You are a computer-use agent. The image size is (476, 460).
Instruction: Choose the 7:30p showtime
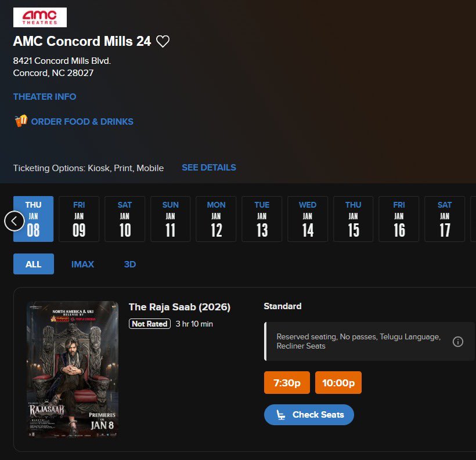(x=287, y=383)
